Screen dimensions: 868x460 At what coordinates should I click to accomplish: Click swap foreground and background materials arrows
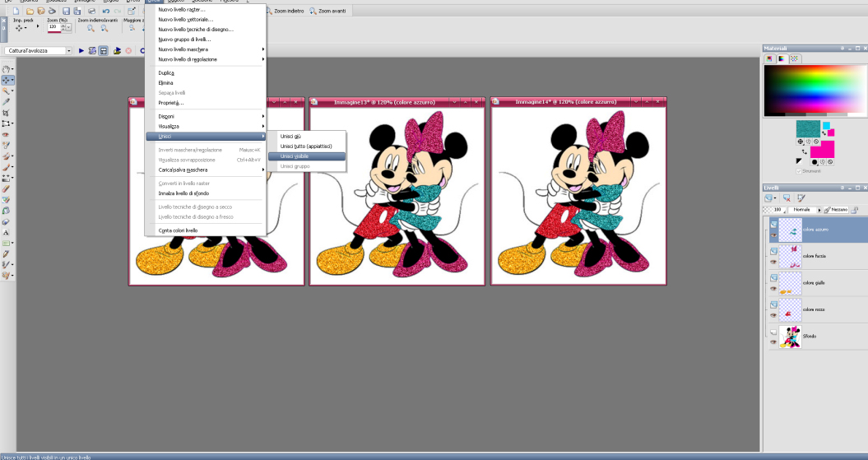(x=804, y=151)
